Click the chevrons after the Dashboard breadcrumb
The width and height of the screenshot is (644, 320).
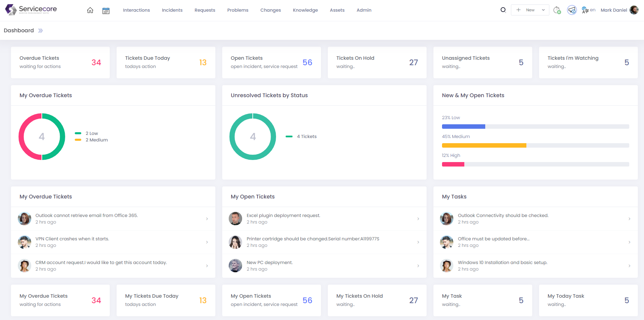click(40, 30)
